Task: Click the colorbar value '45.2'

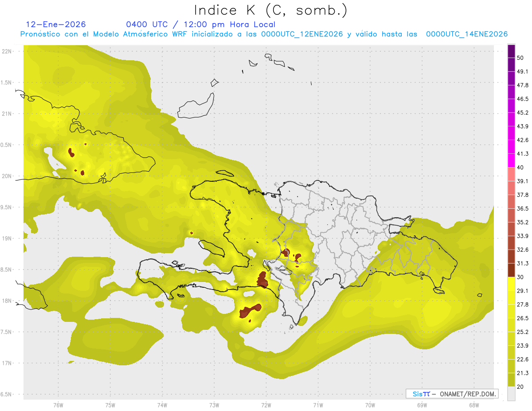Action: tap(523, 113)
